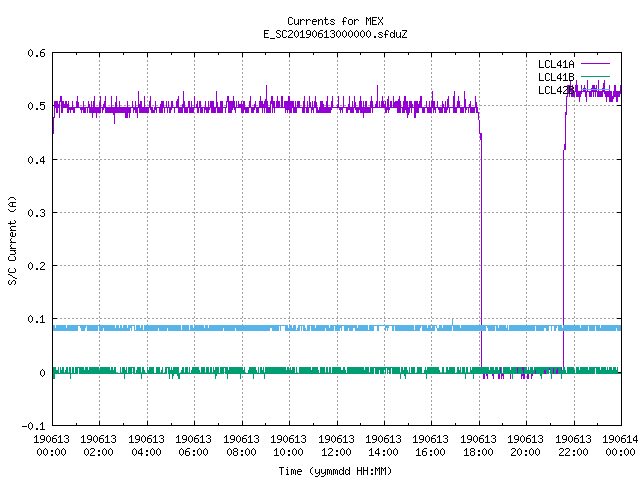The image size is (640, 480).
Task: Click the x-axis tick '190613 06:00'
Action: click(193, 446)
